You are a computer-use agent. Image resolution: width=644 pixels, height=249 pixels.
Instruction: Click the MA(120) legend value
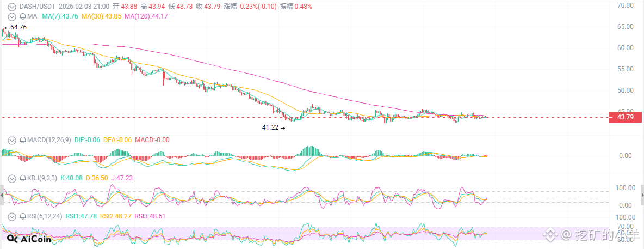[146, 16]
